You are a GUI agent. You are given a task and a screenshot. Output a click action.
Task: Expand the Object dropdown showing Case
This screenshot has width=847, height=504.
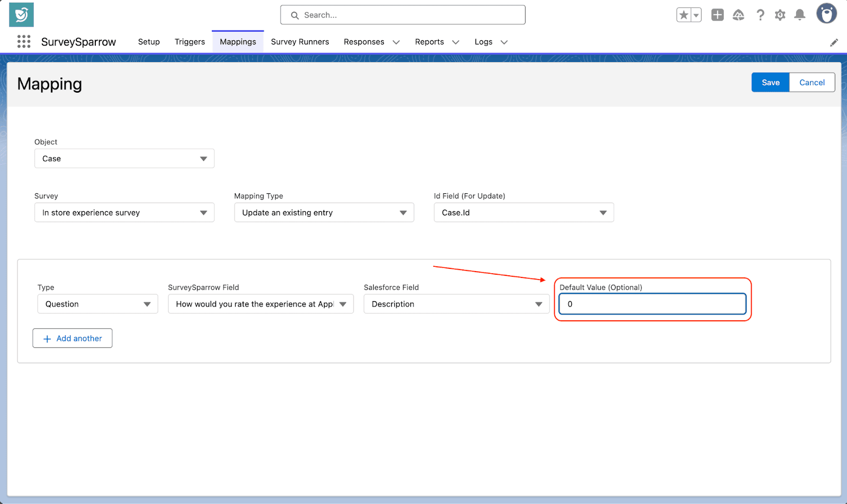[124, 158]
